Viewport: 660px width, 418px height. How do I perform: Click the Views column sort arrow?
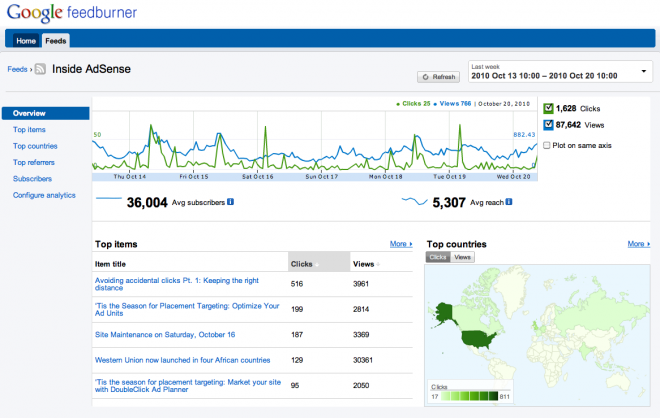[x=378, y=265]
